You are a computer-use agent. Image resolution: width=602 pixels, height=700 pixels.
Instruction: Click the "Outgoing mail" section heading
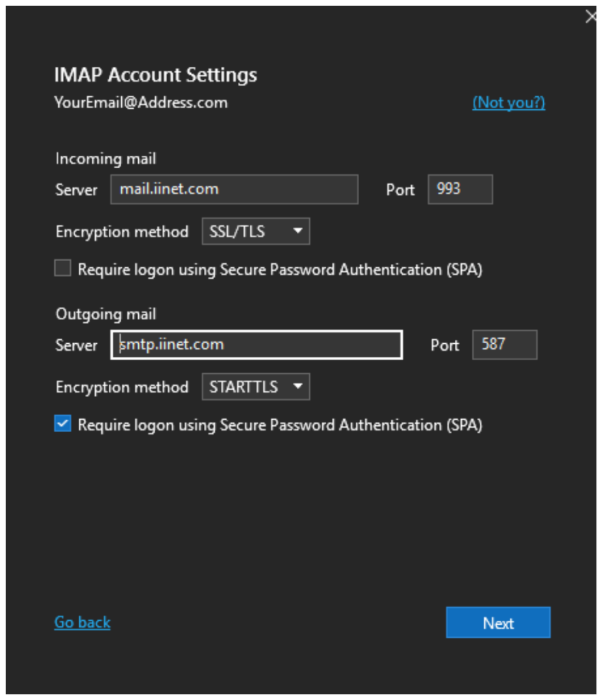coord(106,314)
